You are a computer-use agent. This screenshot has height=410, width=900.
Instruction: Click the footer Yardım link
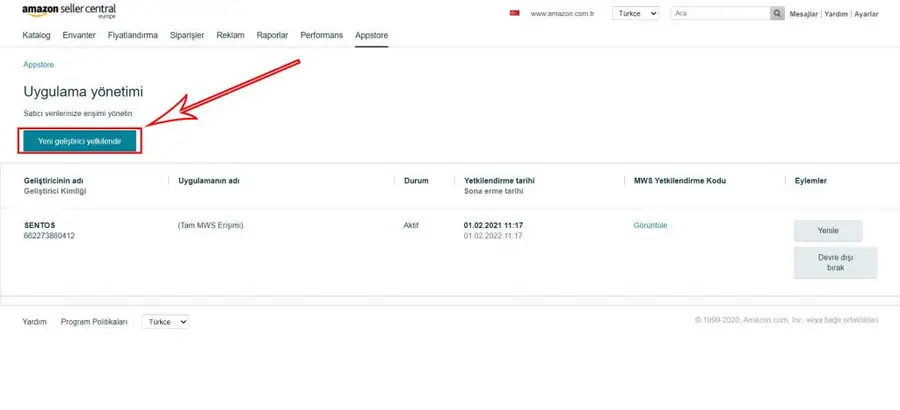coord(34,322)
